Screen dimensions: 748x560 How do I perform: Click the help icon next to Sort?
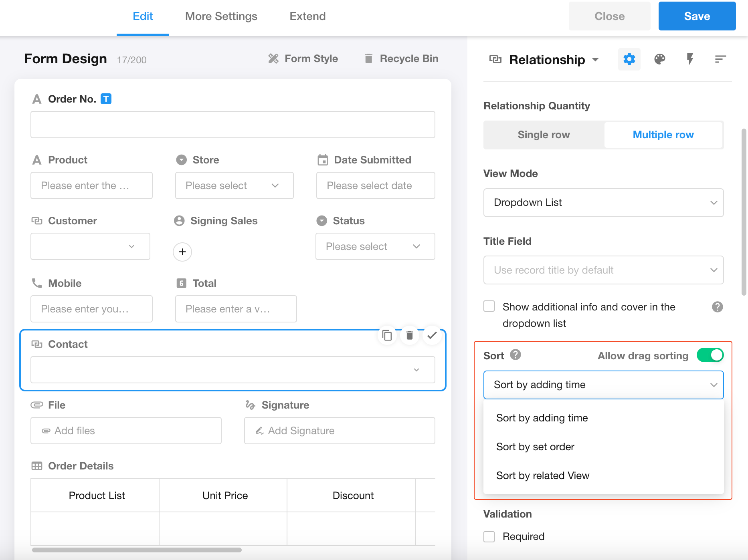(x=516, y=355)
